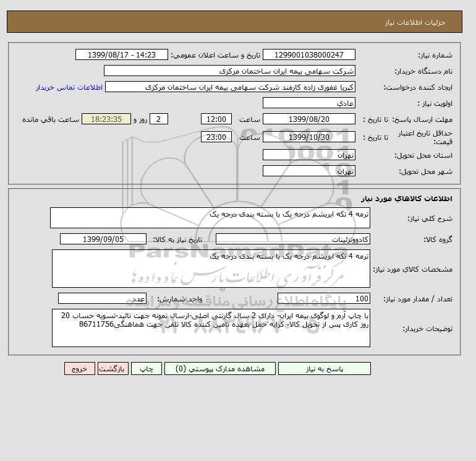Click the مشخصات کالای مورد نیاز label
This screenshot has width=476, height=461.
(x=412, y=269)
